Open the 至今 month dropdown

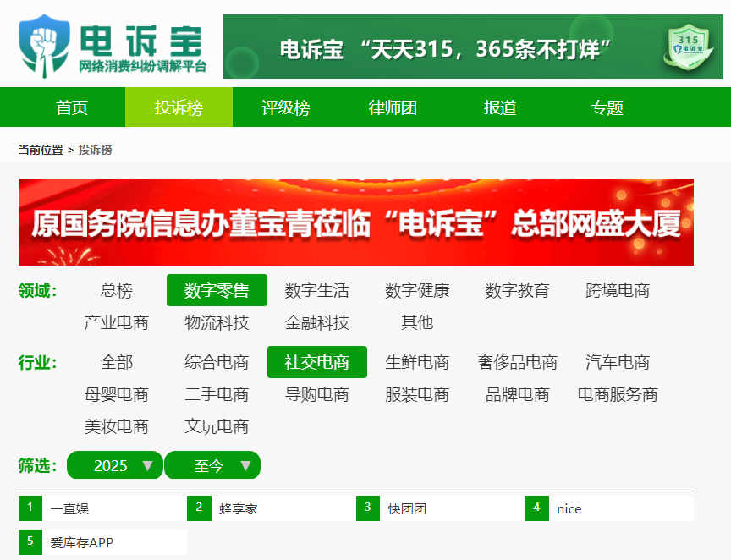[212, 465]
